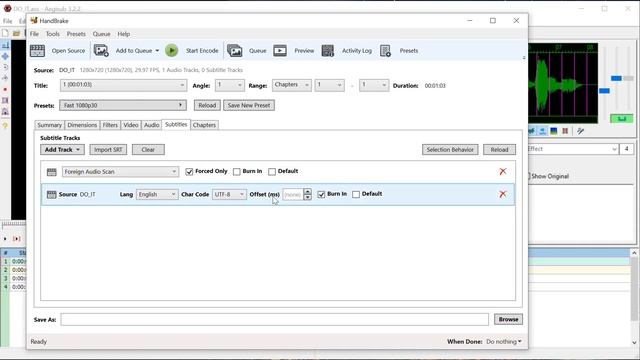Screen dimensions: 640x360
Task: Switch to the Summary tab
Action: [49, 125]
